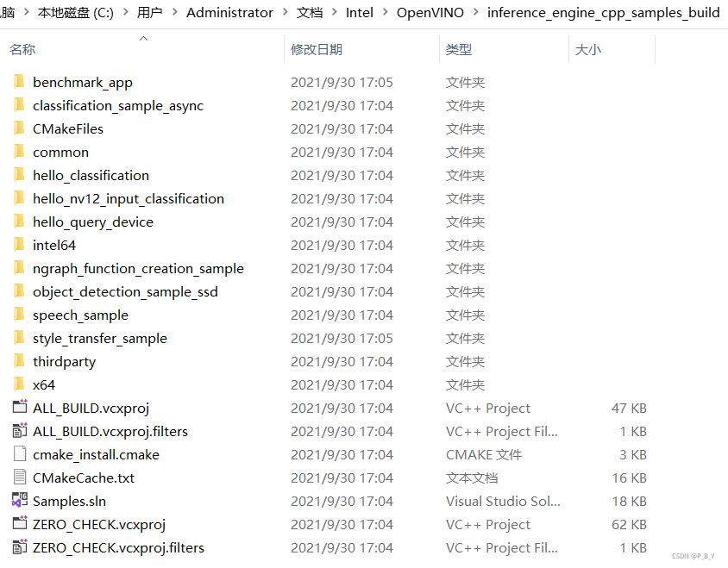Image resolution: width=728 pixels, height=568 pixels.
Task: Select the classification_sample_async folder icon
Action: 19,105
